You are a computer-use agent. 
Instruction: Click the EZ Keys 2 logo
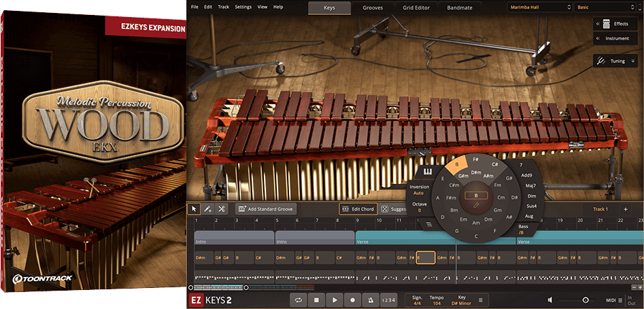(211, 300)
